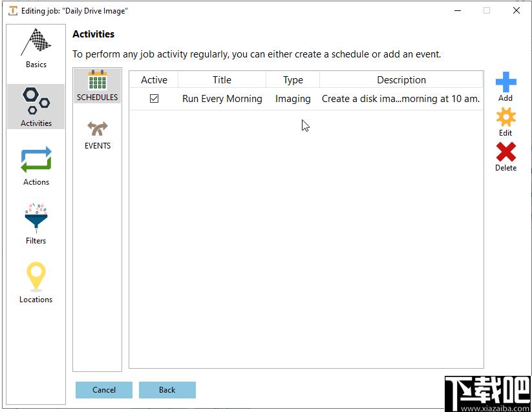Viewport: 532px width, 412px height.
Task: Close the Editing job window
Action: coord(516,10)
